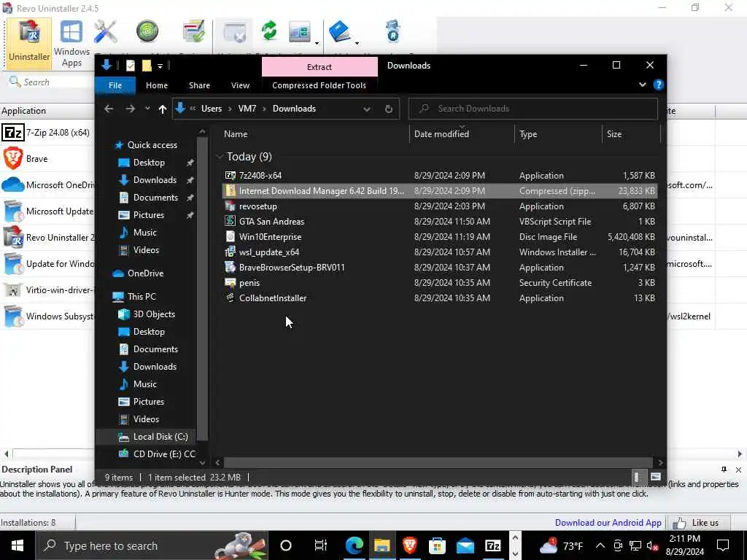Open Help dropdown arrow in Revo toolbar
Image resolution: width=747 pixels, height=560 pixels.
pos(356,43)
